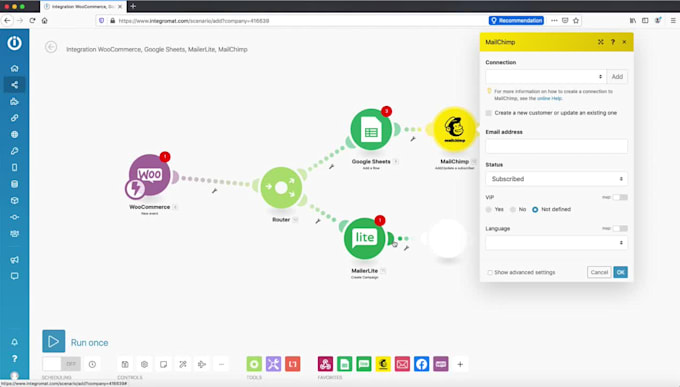This screenshot has width=680, height=387.
Task: Select the Router module
Action: tap(281, 187)
